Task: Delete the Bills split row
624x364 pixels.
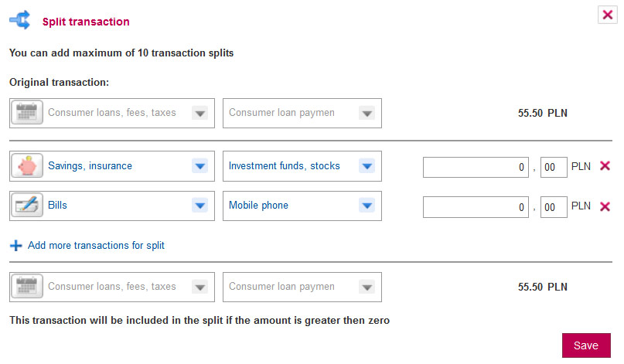Action: click(x=605, y=206)
